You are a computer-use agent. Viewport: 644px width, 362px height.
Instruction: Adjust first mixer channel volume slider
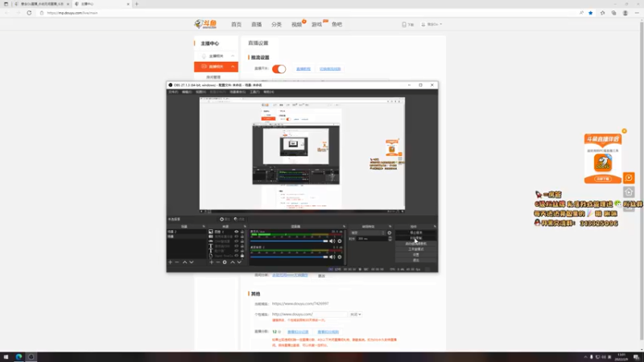coord(289,241)
